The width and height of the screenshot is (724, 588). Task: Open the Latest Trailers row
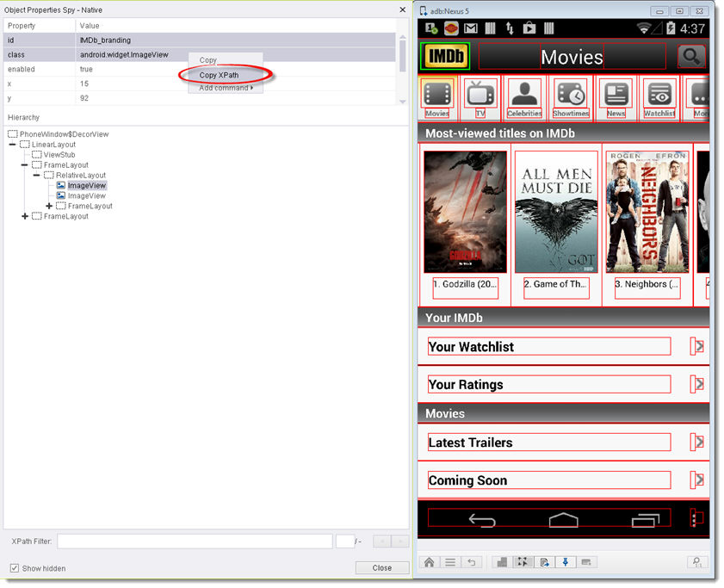548,443
